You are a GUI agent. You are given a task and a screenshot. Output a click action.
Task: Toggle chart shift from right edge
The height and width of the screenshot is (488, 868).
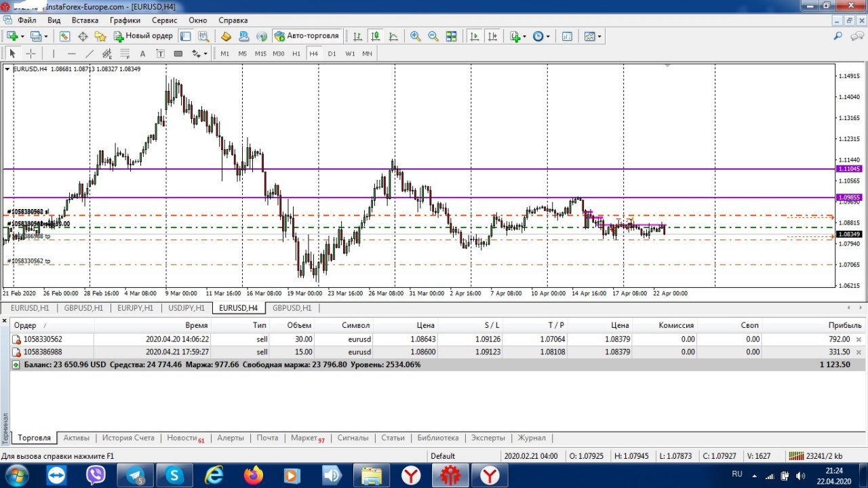492,36
